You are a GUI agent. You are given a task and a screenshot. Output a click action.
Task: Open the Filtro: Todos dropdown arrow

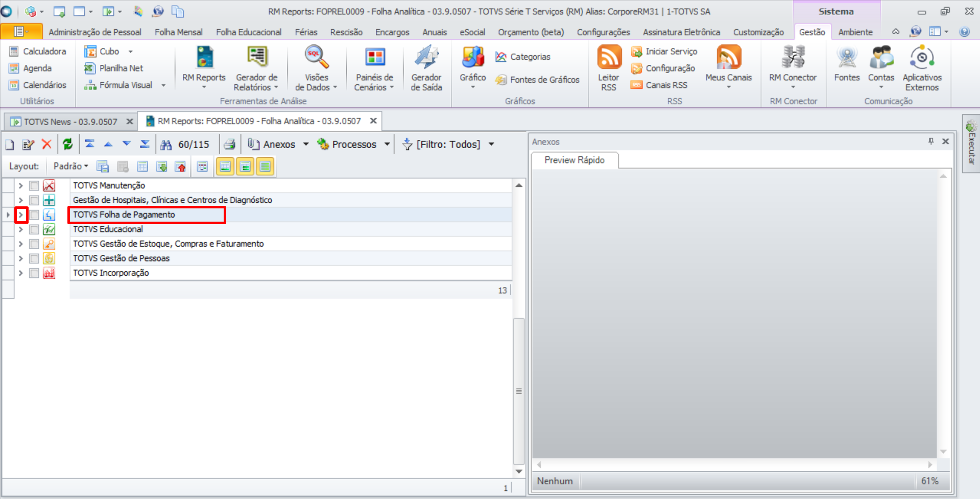pyautogui.click(x=491, y=145)
